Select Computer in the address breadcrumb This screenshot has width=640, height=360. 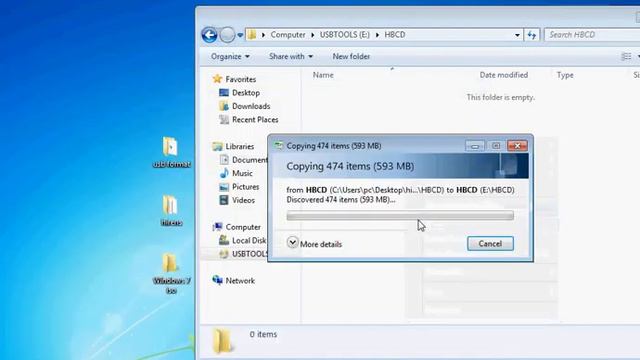[288, 35]
